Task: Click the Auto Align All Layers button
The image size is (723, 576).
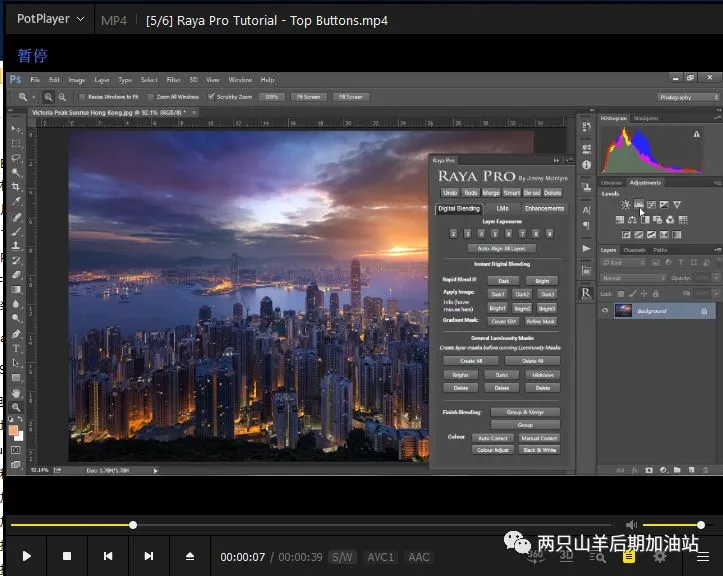Action: tap(501, 248)
